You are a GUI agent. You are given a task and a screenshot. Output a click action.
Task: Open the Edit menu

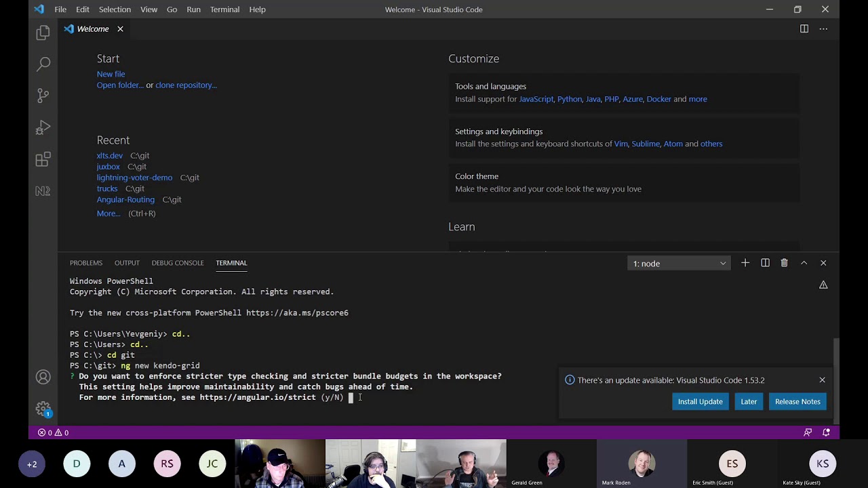coord(83,9)
